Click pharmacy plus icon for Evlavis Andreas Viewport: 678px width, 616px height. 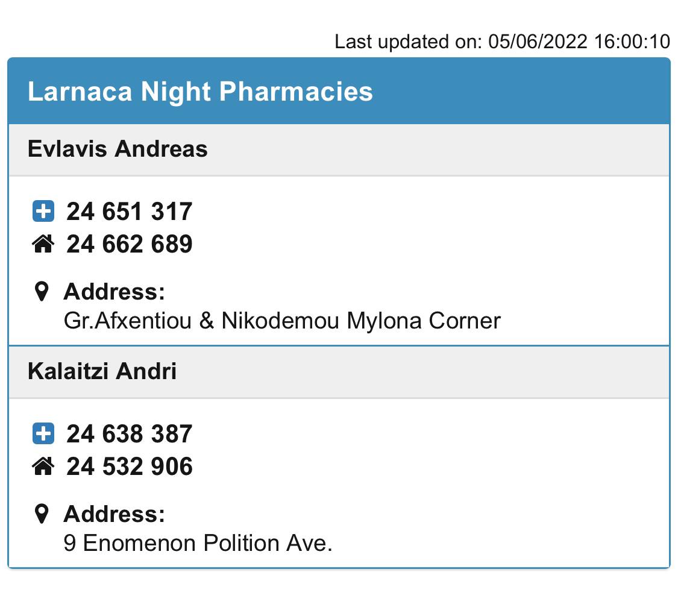tap(43, 212)
